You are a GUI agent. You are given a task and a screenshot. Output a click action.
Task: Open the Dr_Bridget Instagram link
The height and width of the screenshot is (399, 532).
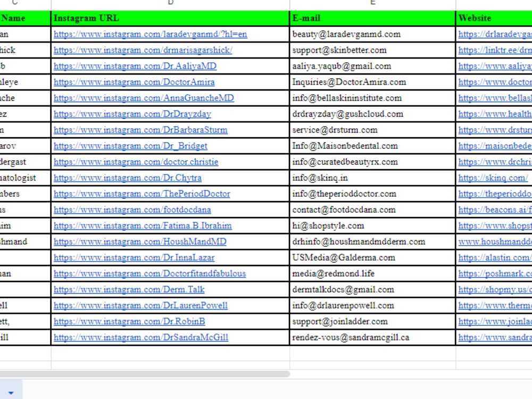point(131,146)
